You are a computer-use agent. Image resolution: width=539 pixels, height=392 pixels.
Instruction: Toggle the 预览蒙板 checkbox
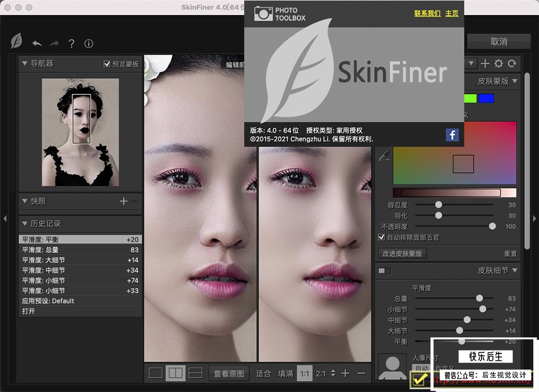point(107,64)
